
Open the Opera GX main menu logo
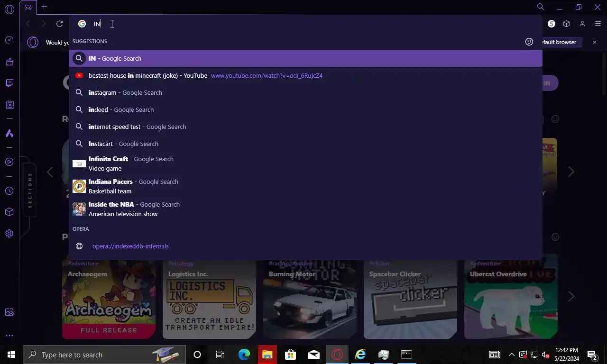(9, 9)
